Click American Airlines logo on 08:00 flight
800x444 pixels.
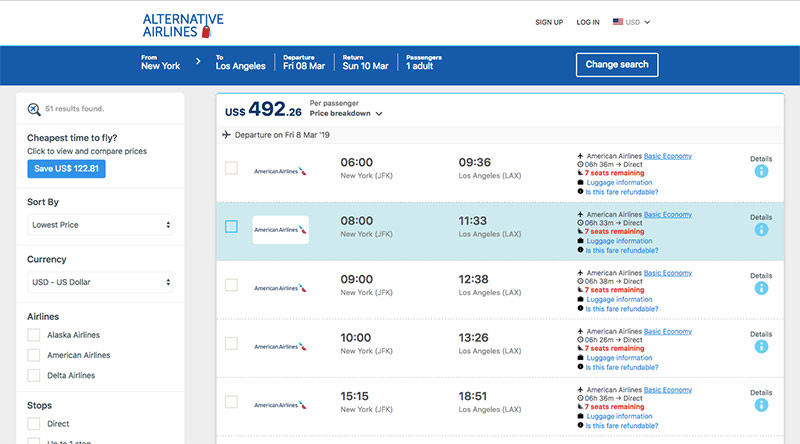coord(280,230)
